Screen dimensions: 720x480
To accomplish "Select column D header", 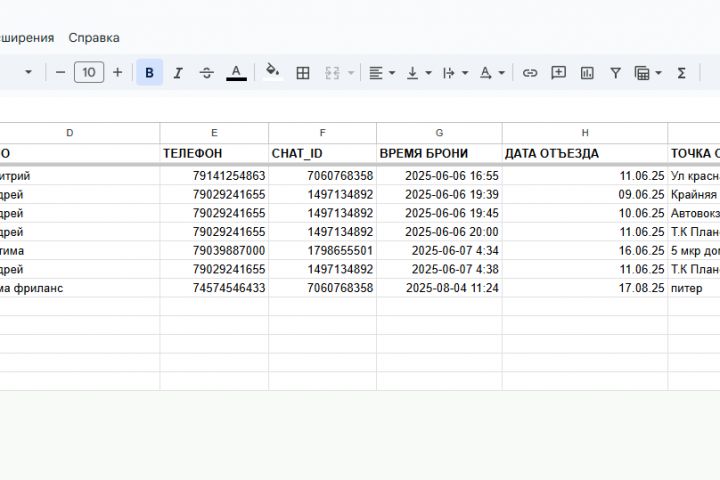I will pos(70,133).
